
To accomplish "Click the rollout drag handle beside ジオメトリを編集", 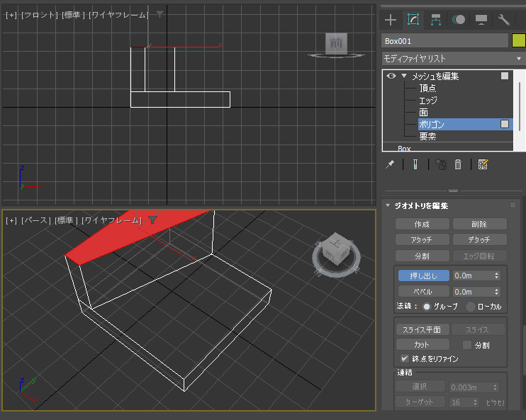I will [x=513, y=205].
